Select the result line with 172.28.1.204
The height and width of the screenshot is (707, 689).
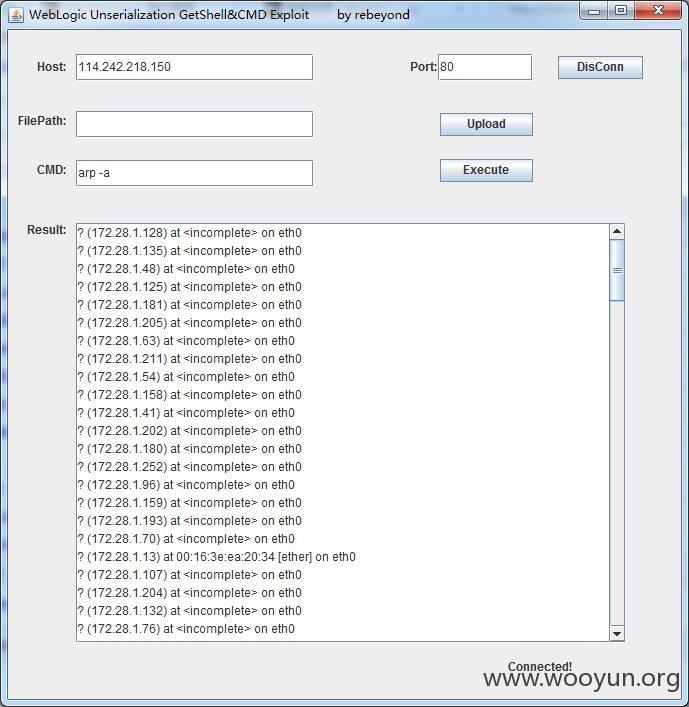(189, 593)
